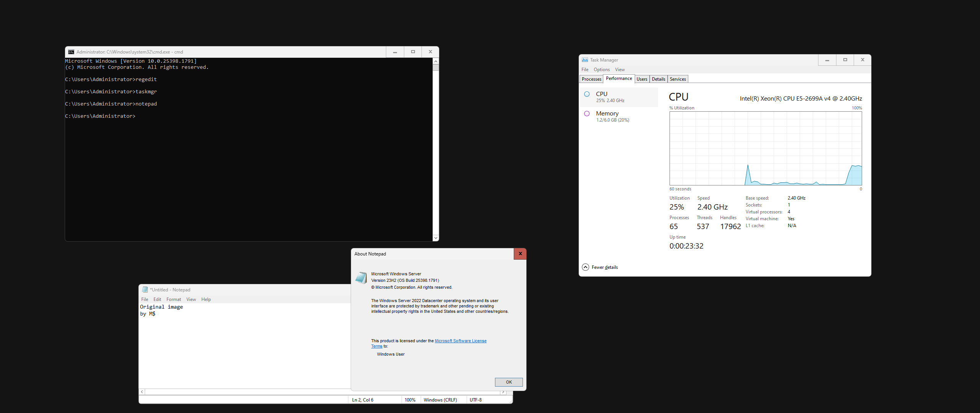This screenshot has width=980, height=413.
Task: Click the 'notepad' command line in cmd
Action: 111,104
